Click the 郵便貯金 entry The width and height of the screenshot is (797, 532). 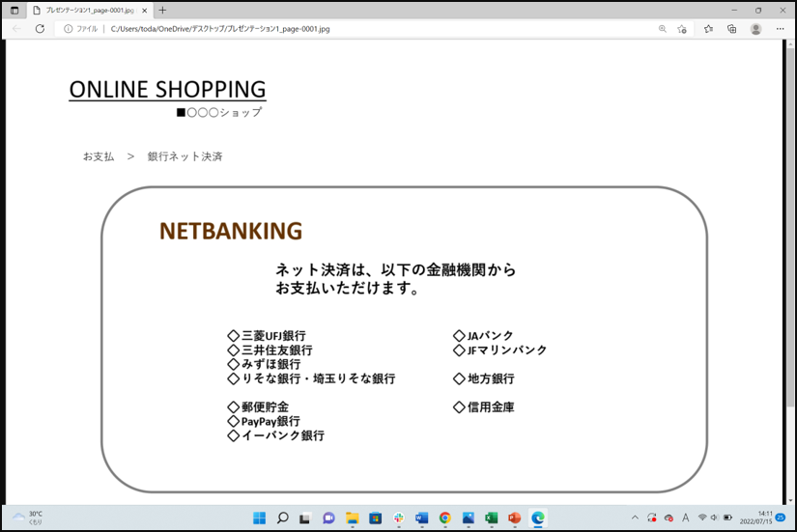pyautogui.click(x=258, y=407)
